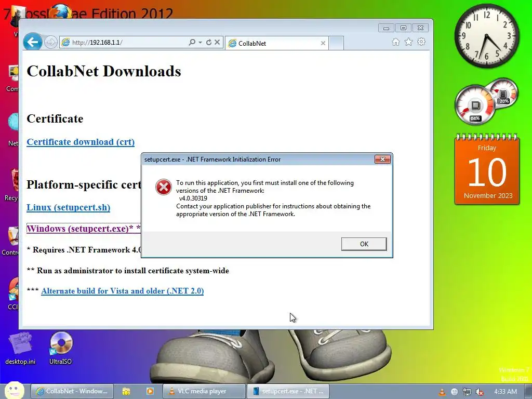This screenshot has height=399, width=532.
Task: Open the desktop.ini desktop icon
Action: tap(20, 348)
